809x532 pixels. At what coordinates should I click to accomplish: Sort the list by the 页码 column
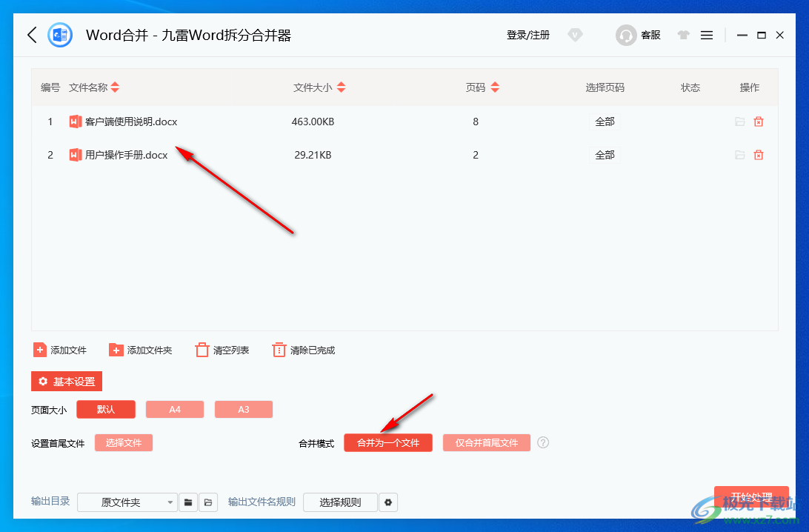coord(495,87)
